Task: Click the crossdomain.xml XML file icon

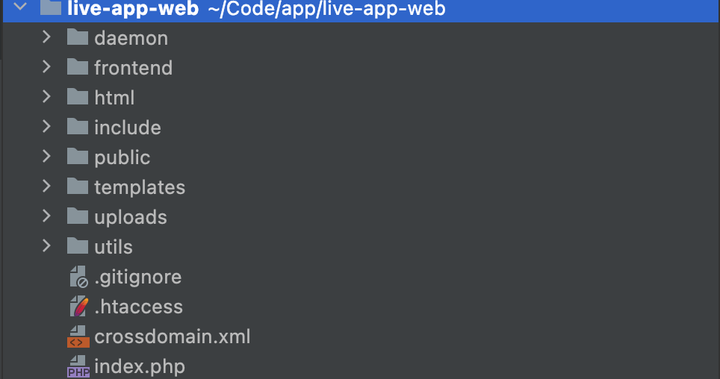Action: tap(78, 337)
